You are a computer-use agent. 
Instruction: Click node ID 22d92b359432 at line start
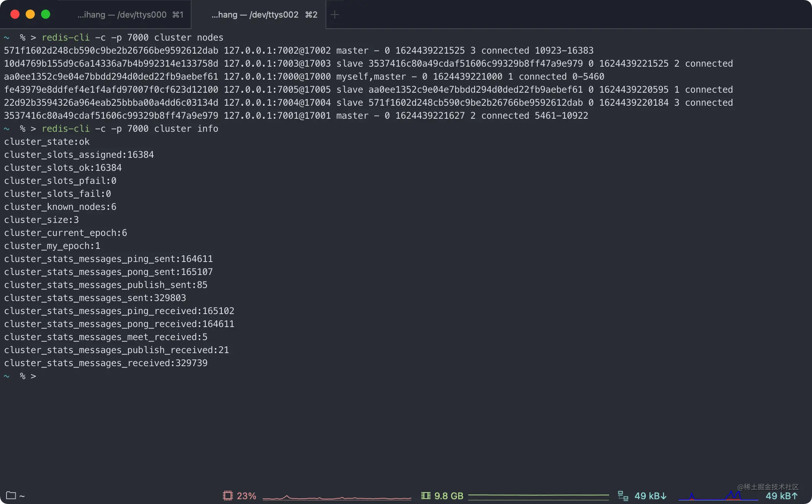111,103
